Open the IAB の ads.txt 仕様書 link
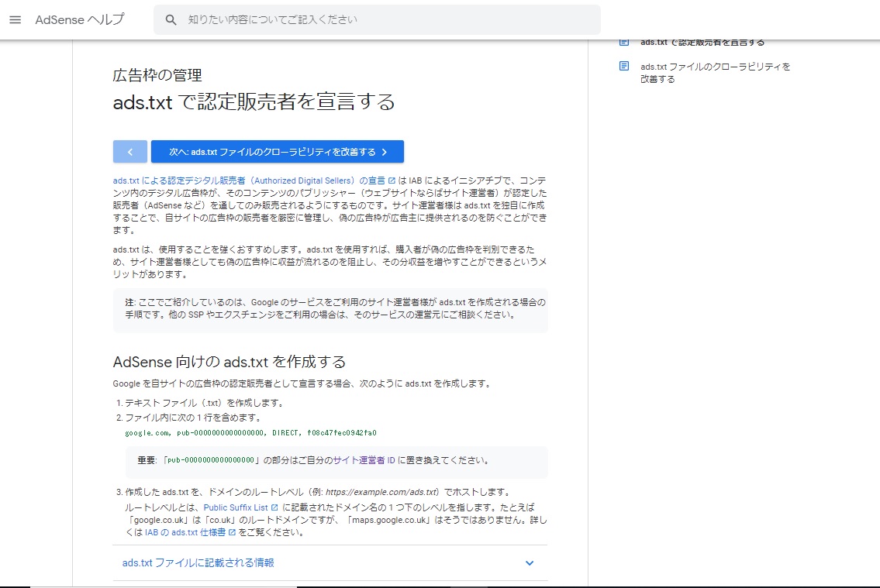Viewport: 880px width, 588px height. tap(185, 532)
